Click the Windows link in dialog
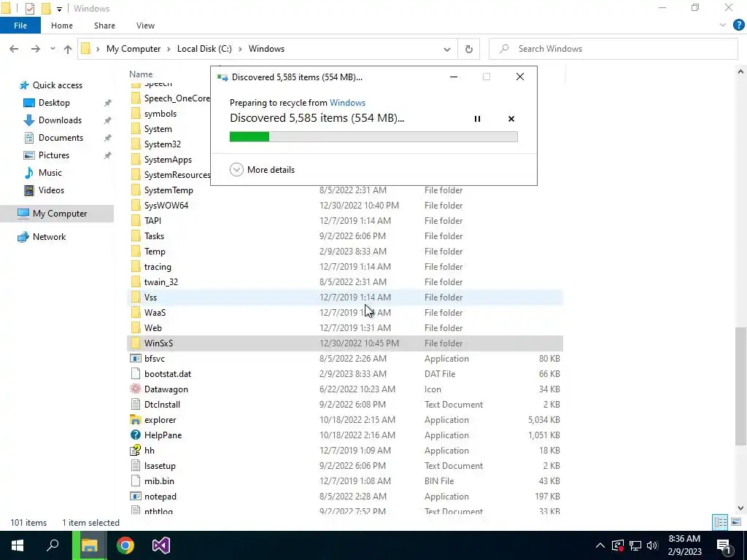747x560 pixels. 347,102
